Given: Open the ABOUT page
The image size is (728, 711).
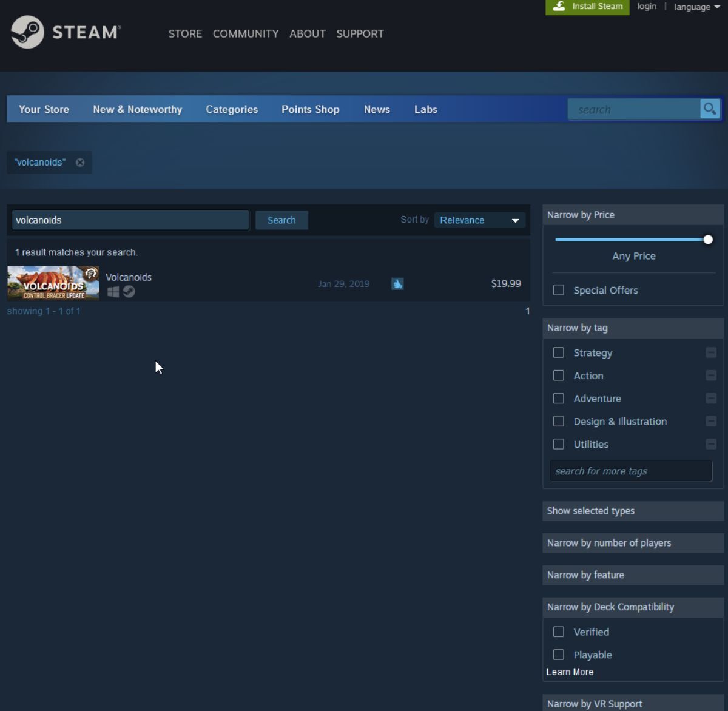Looking at the screenshot, I should click(x=308, y=34).
